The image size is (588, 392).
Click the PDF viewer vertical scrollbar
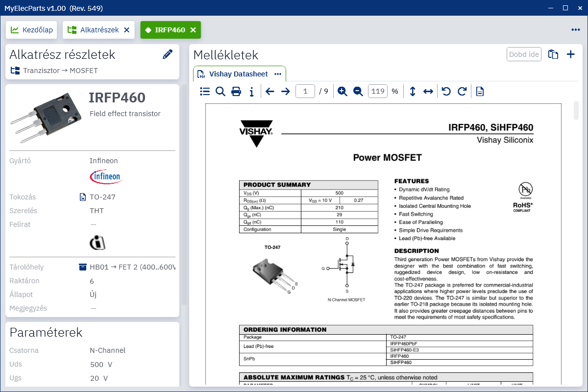pos(576,110)
